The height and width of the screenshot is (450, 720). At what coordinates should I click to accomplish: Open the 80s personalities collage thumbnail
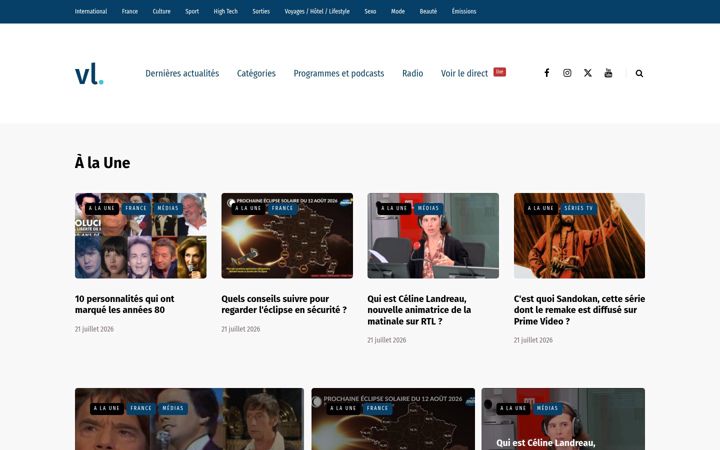pyautogui.click(x=141, y=236)
